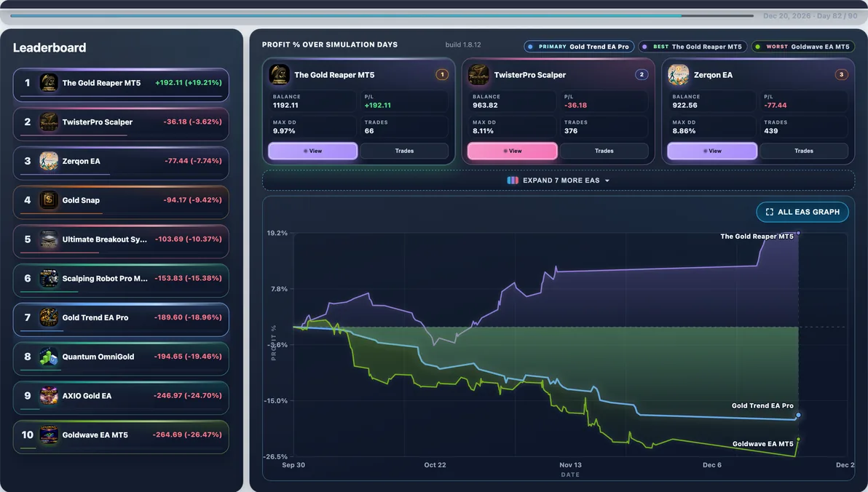The height and width of the screenshot is (492, 868).
Task: Click the +192.11 P/L value on Gold Reaper card
Action: (377, 105)
